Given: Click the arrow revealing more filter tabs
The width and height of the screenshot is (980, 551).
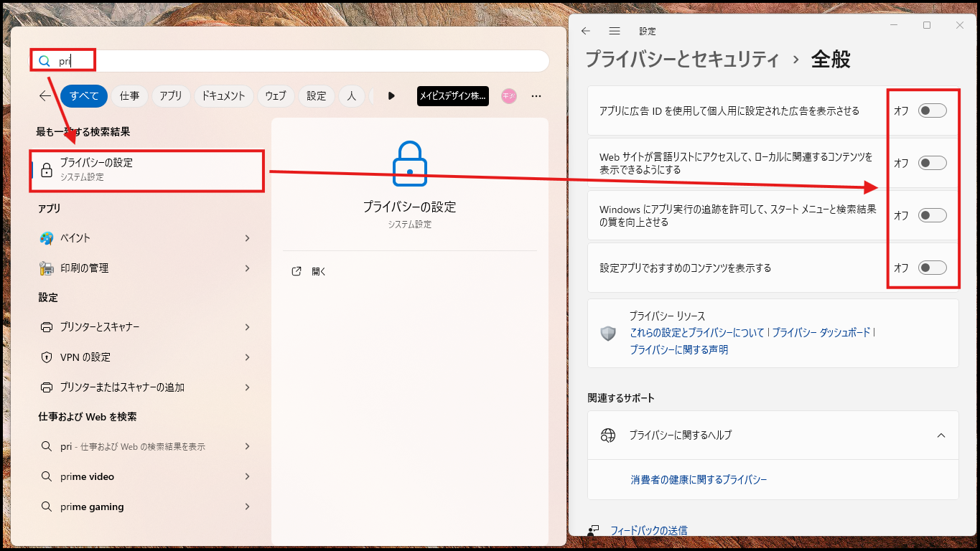Looking at the screenshot, I should click(x=391, y=95).
